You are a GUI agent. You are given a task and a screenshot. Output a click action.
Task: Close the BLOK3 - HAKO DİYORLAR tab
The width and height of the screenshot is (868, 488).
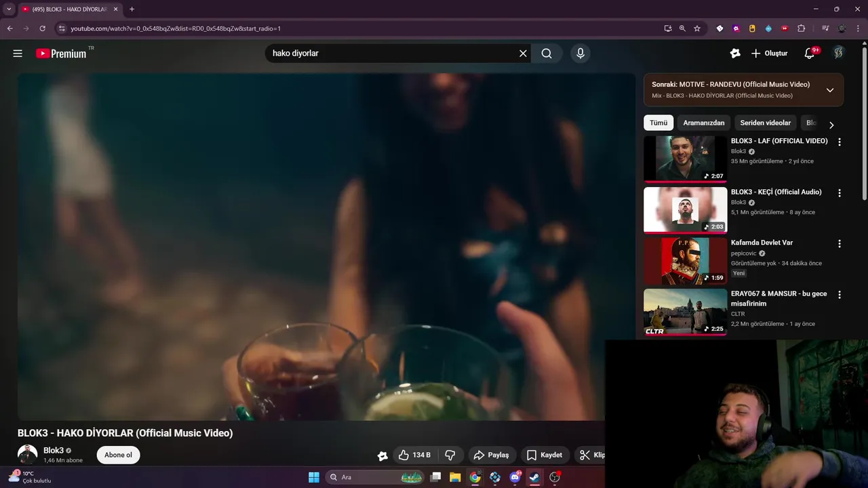coord(116,9)
